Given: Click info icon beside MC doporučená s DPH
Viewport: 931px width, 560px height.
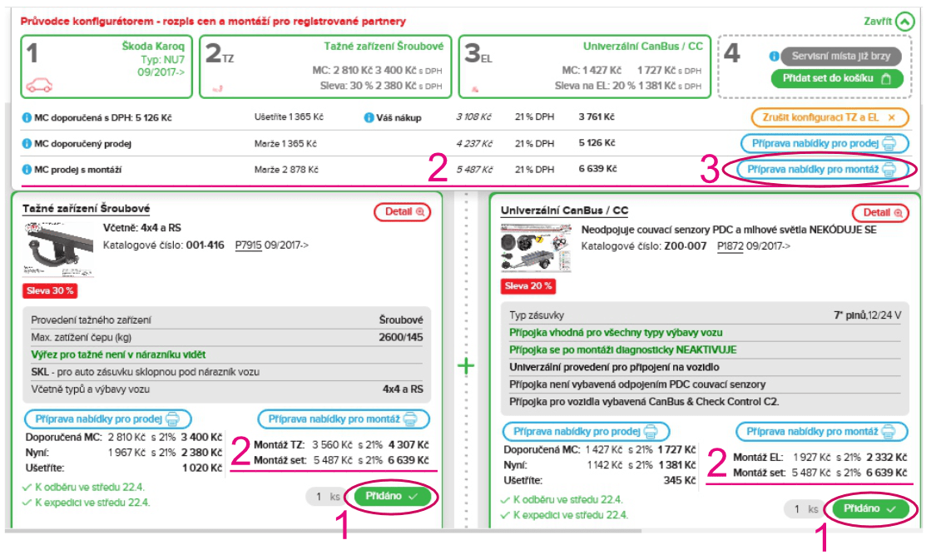Looking at the screenshot, I should pyautogui.click(x=26, y=117).
